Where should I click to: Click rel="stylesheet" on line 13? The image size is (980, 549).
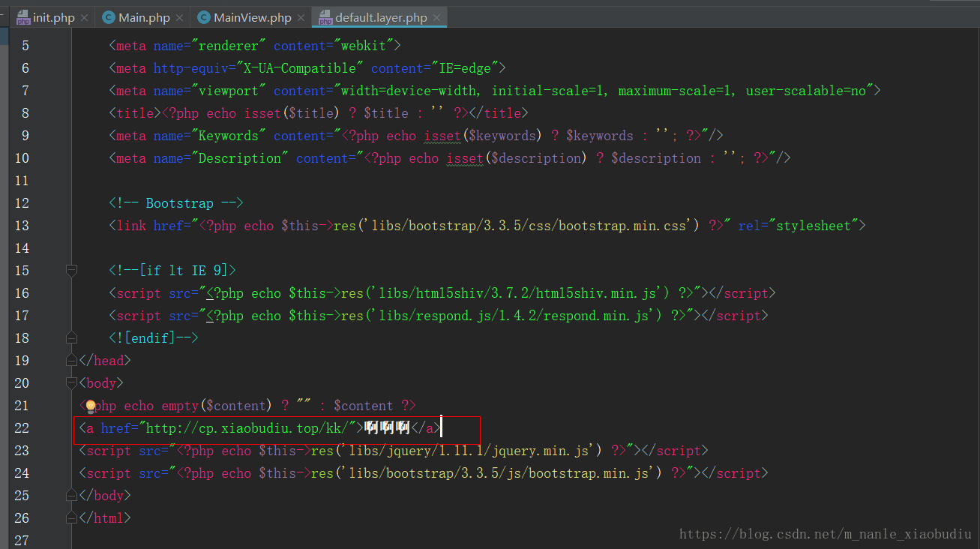(x=799, y=226)
